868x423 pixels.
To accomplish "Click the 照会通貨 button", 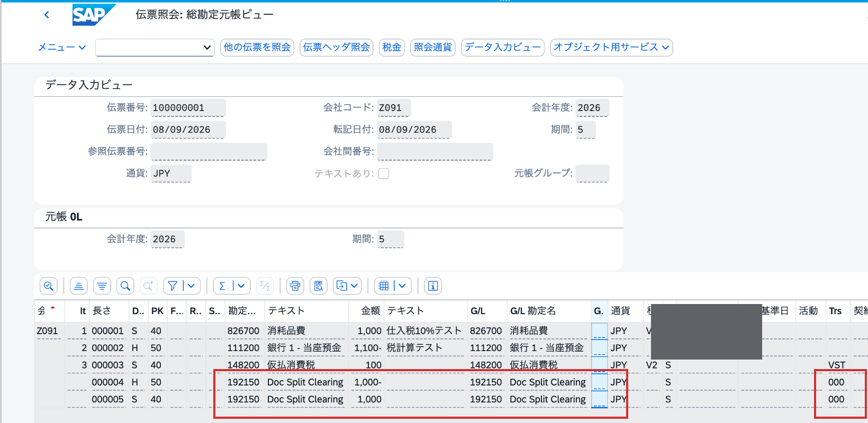I will tap(433, 48).
